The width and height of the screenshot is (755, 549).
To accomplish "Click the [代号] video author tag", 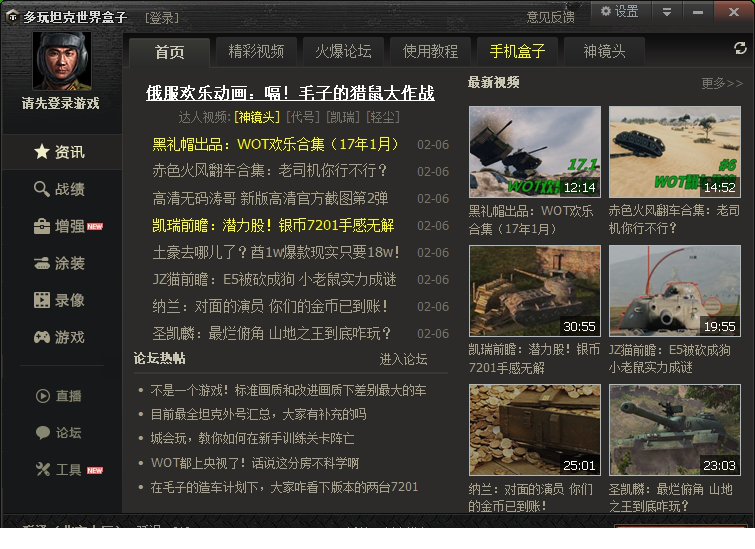I will point(303,117).
